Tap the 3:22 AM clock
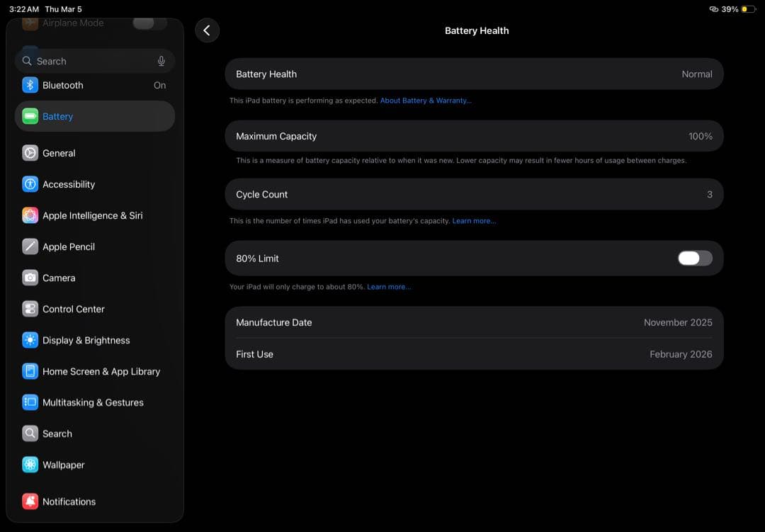The image size is (765, 532). pos(24,9)
